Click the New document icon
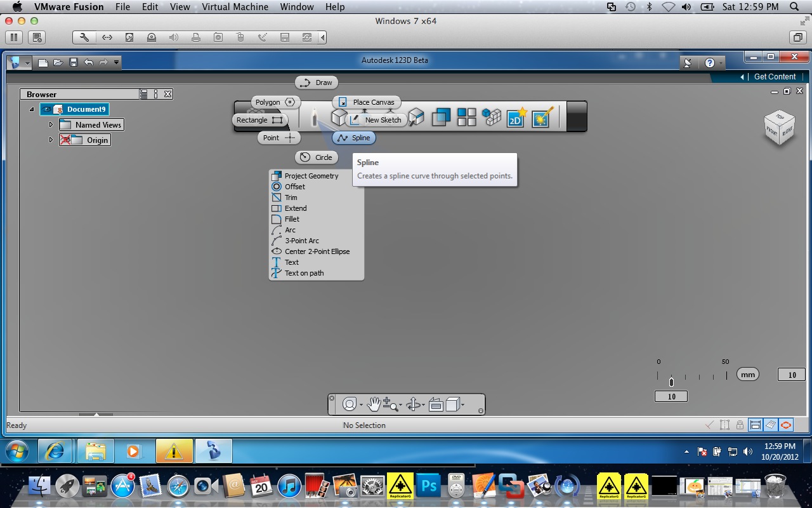Image resolution: width=812 pixels, height=508 pixels. pyautogui.click(x=43, y=62)
